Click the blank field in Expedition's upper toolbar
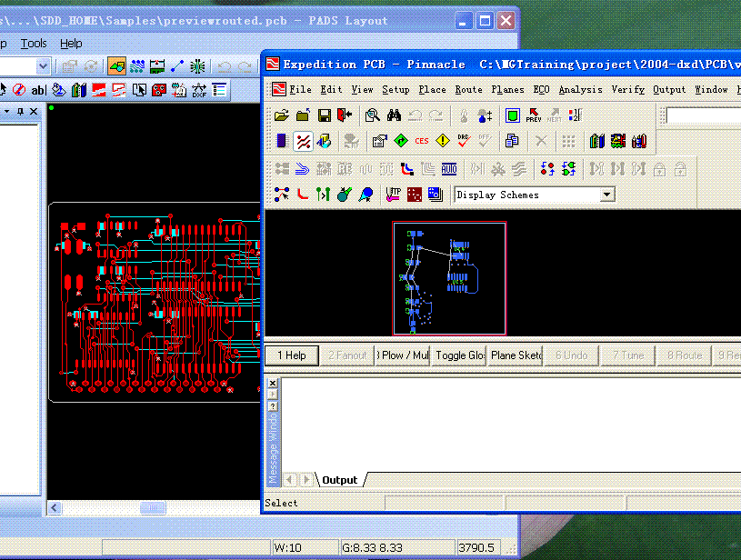Screen dimensions: 741x560 pos(704,115)
